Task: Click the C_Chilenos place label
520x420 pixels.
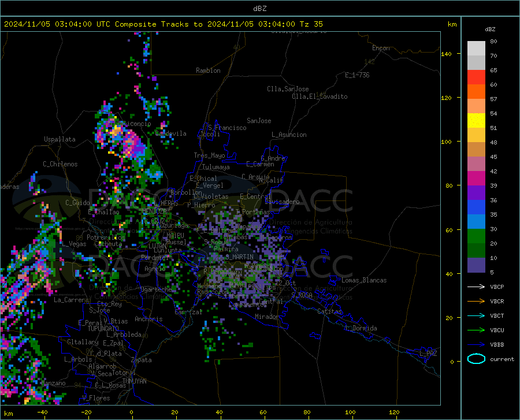Action: point(60,164)
